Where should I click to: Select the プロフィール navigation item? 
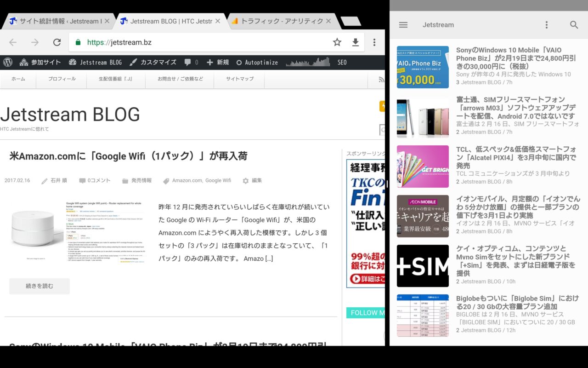tap(62, 79)
